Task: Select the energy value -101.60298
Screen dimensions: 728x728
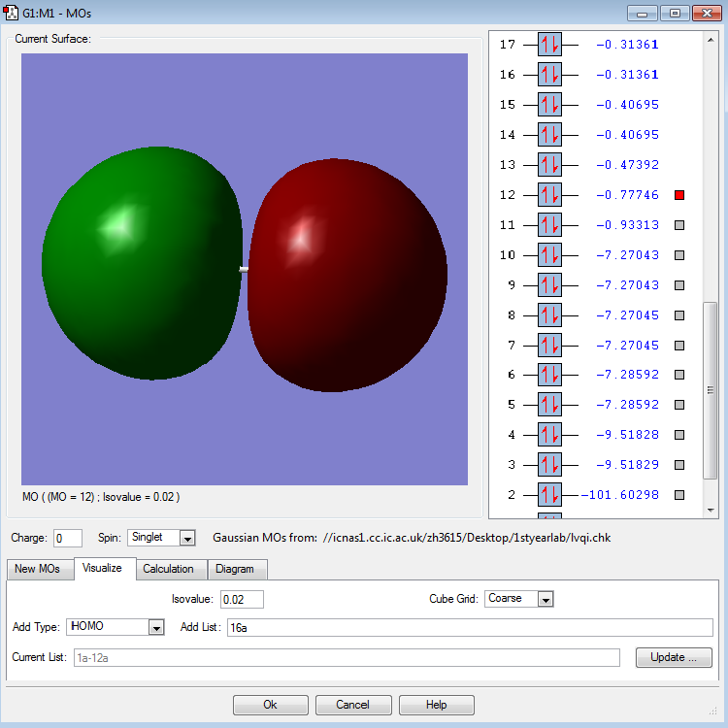Action: click(620, 495)
